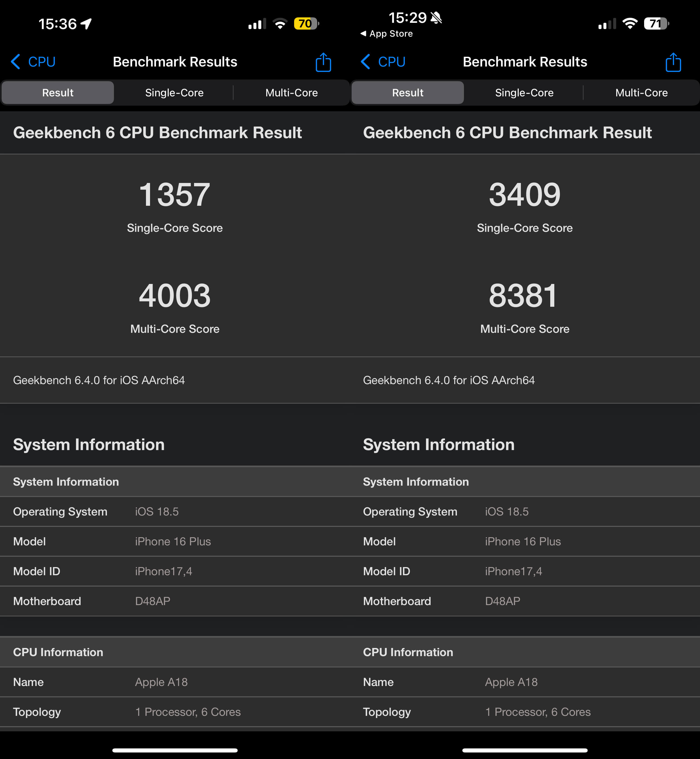Tap Geekbench 6.4.0 version text on right

tap(449, 380)
